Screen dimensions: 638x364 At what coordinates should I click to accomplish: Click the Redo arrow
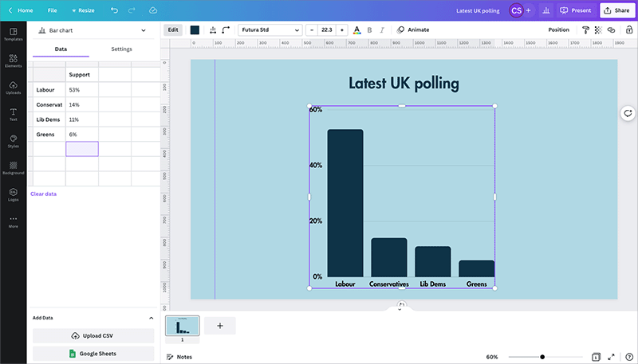(x=132, y=10)
